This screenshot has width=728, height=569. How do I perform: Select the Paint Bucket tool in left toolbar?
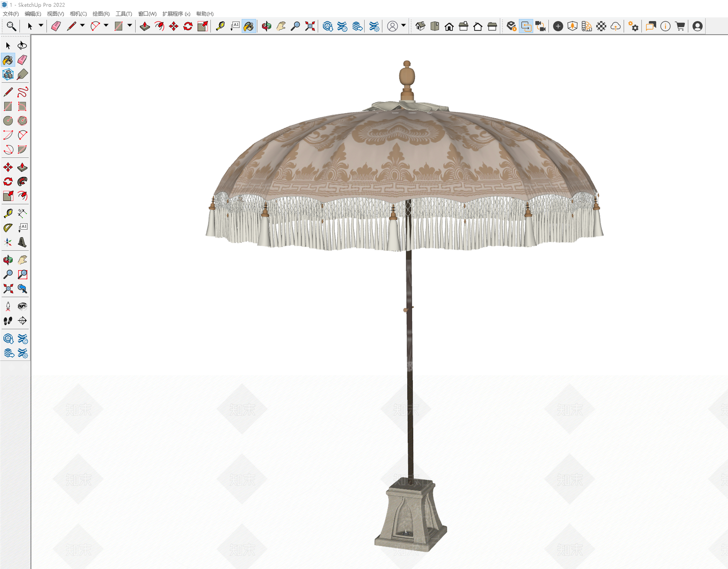pos(8,60)
